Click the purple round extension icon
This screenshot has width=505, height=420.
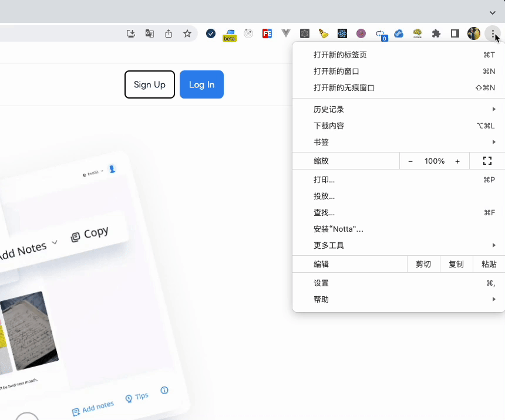click(x=361, y=33)
